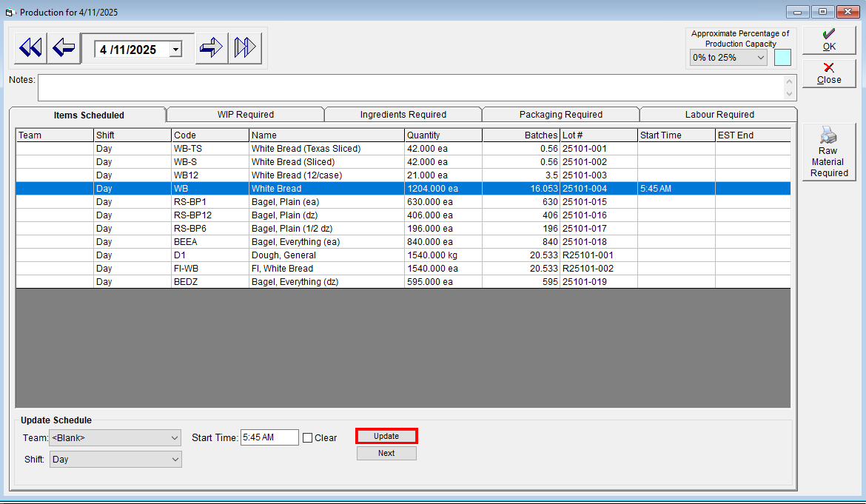
Task: Select the Bagel, Everything (dz) row
Action: point(403,281)
